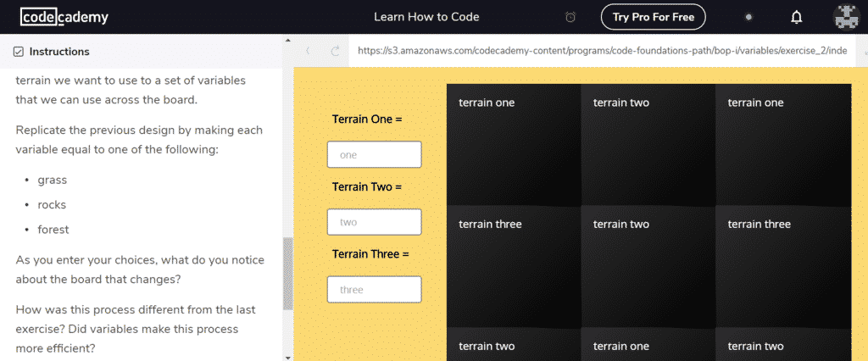Focus the Terrain Two input field
This screenshot has width=868, height=361.
pyautogui.click(x=374, y=222)
